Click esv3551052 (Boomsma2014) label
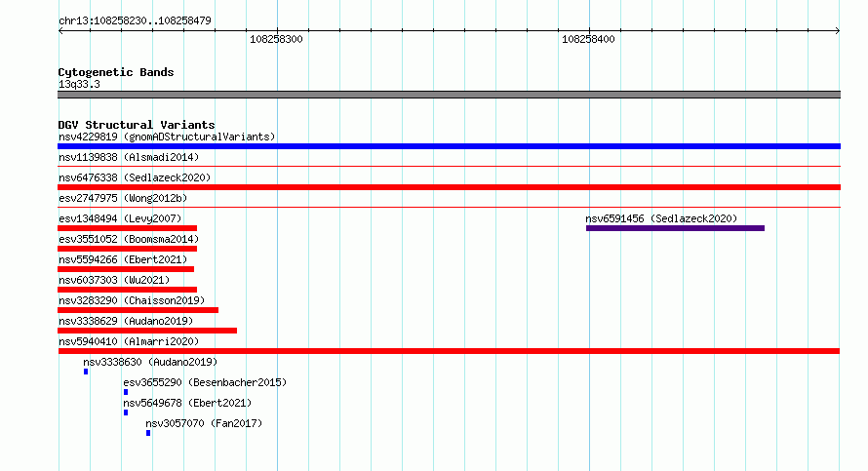Screen dimensions: 868x471 [129, 239]
